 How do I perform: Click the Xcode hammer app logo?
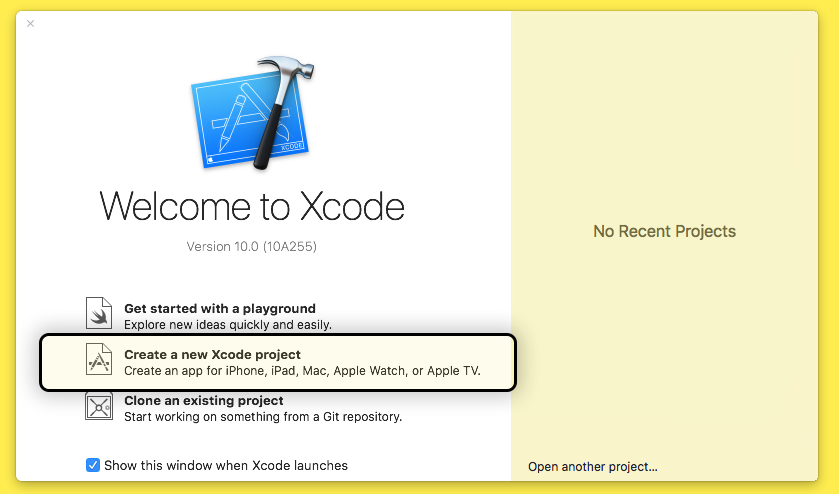[253, 113]
